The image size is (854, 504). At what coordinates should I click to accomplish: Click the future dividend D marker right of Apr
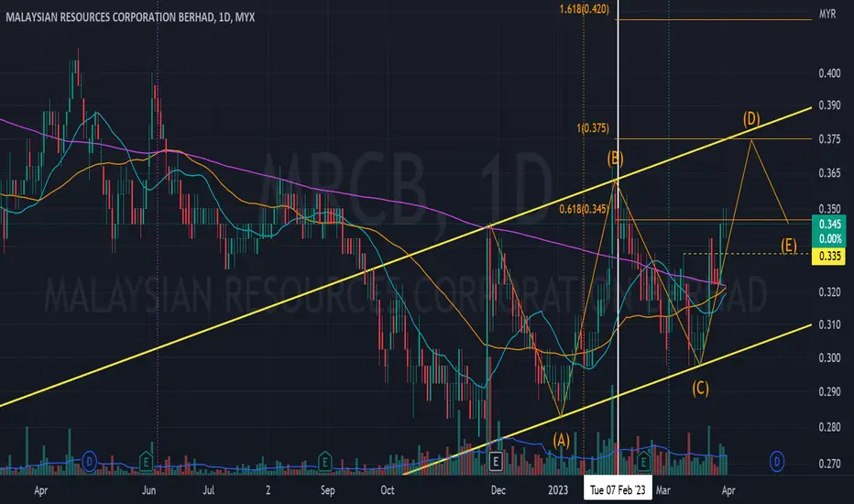pyautogui.click(x=777, y=462)
